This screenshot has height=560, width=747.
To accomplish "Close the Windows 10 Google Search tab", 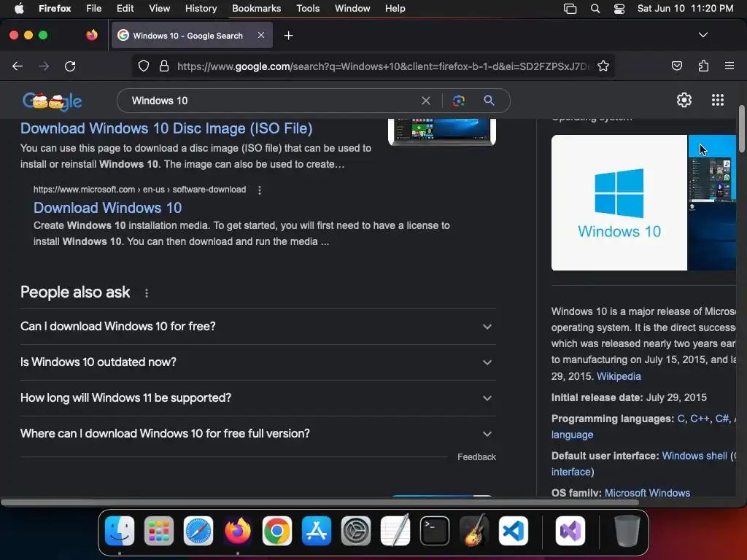I will point(261,35).
